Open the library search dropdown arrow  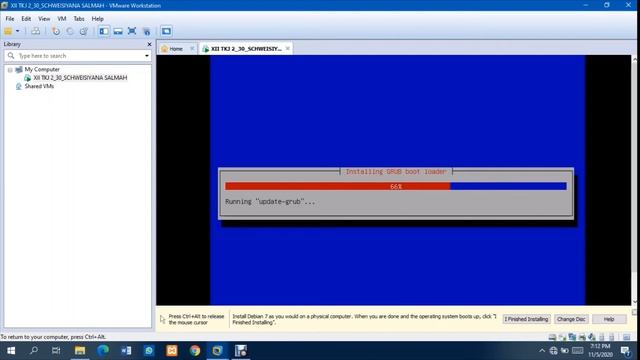[147, 56]
